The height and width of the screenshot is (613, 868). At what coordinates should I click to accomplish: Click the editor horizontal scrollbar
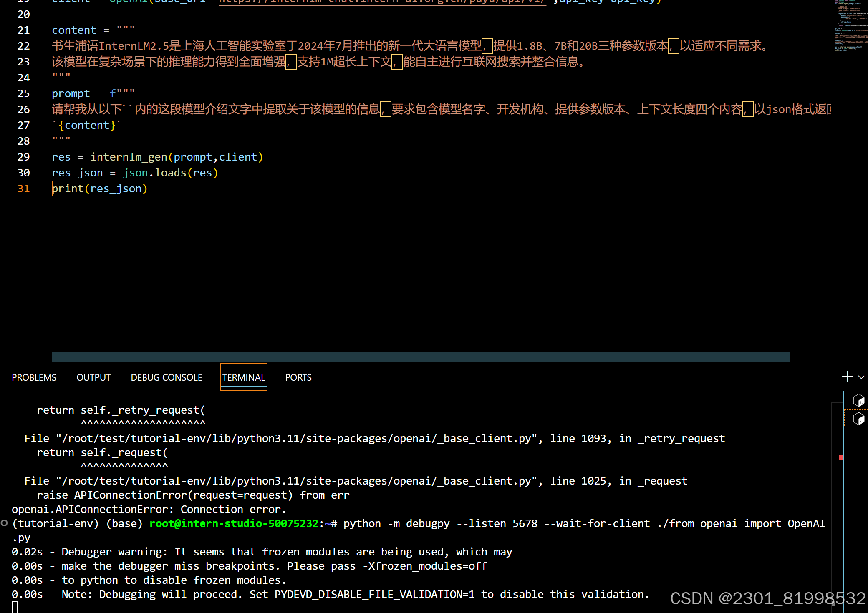tap(421, 356)
